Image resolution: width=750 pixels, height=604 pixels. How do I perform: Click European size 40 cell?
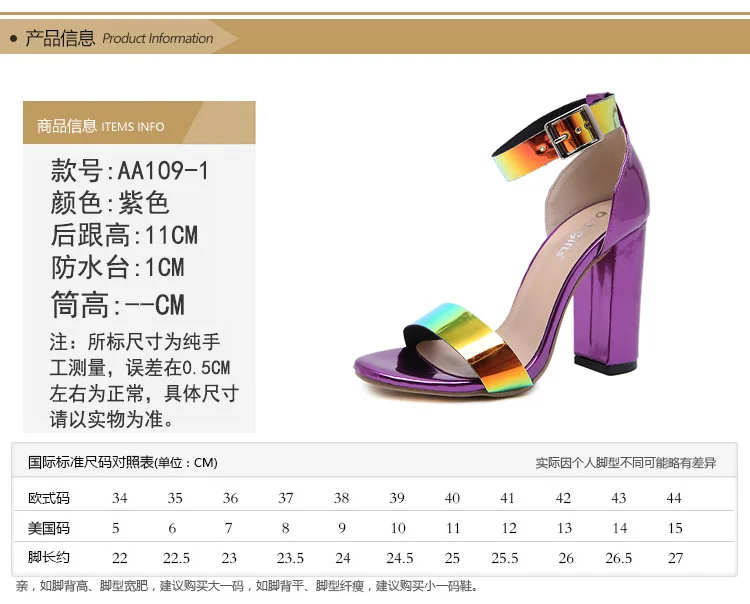(452, 498)
